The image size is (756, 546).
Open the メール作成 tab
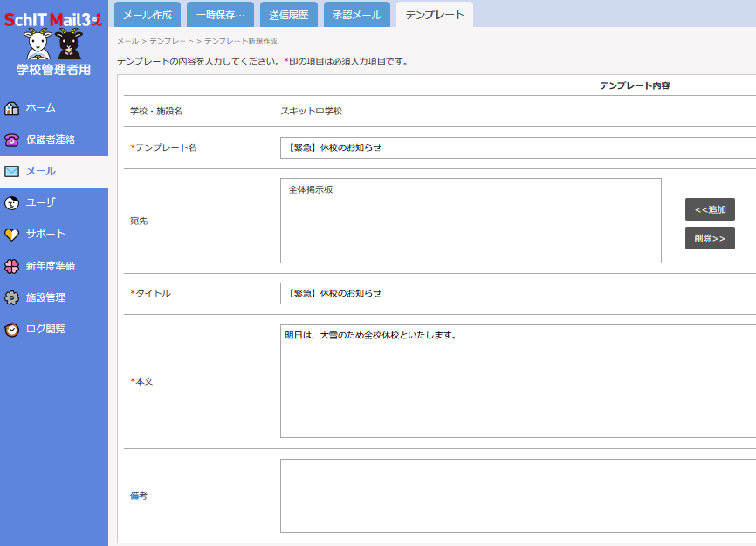point(148,15)
